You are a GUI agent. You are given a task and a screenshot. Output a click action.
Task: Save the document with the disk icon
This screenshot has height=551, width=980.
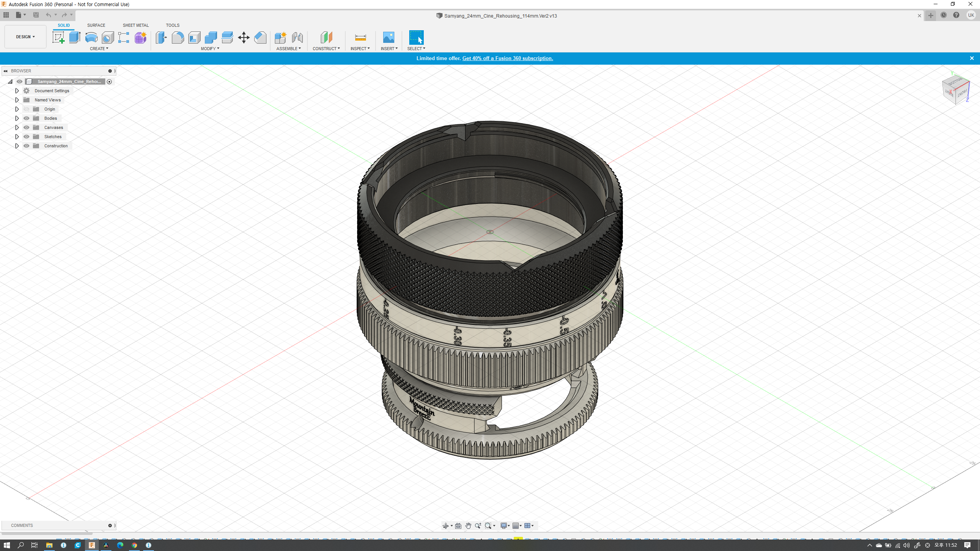pyautogui.click(x=36, y=15)
